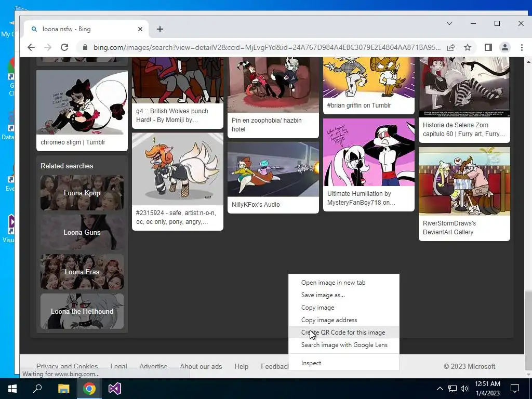
Task: Choose 'Open image in new tab'
Action: tap(344, 283)
